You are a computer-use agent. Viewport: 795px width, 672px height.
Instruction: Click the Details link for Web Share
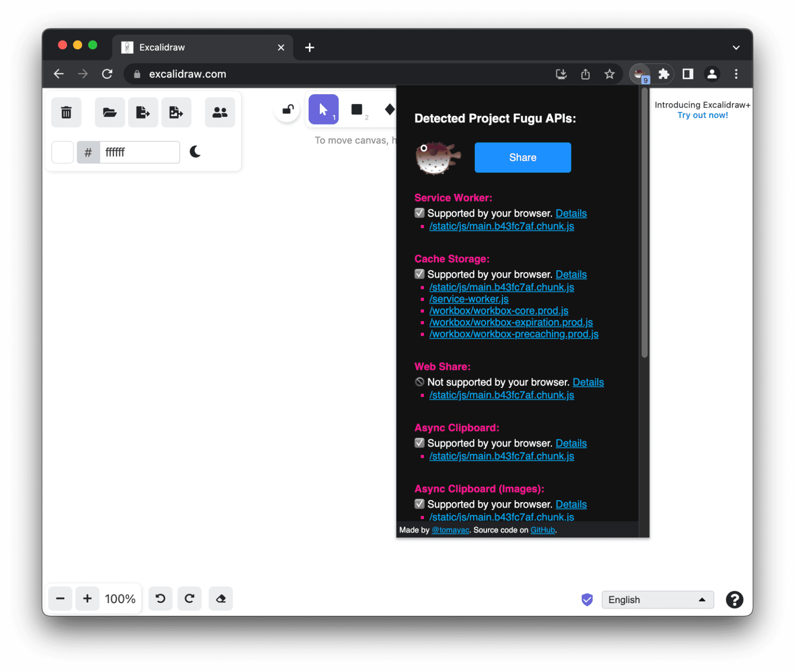[589, 382]
